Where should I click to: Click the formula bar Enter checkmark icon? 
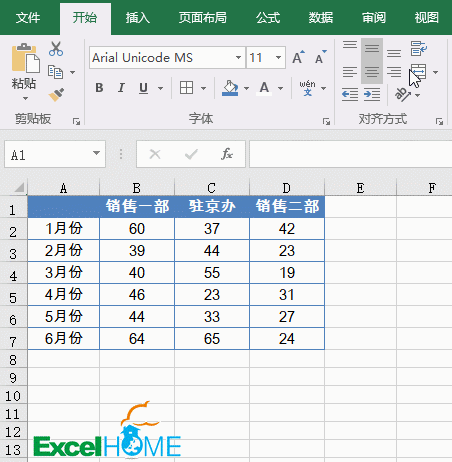coord(191,154)
